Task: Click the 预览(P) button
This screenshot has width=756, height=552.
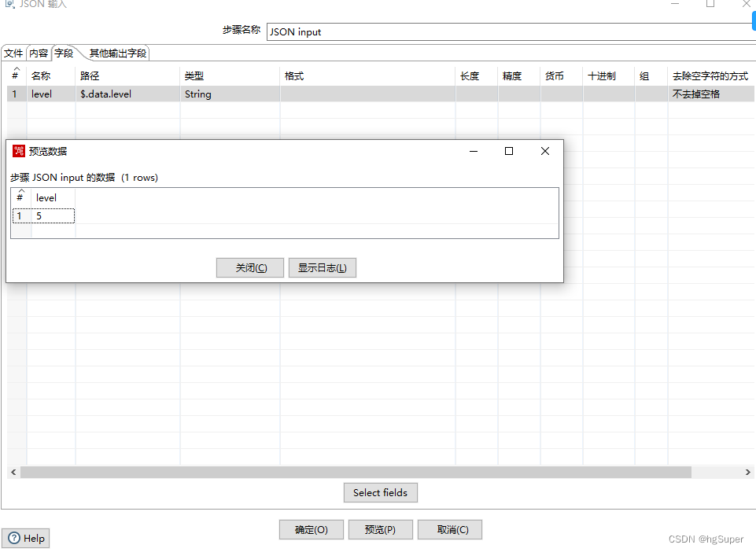Action: 380,529
